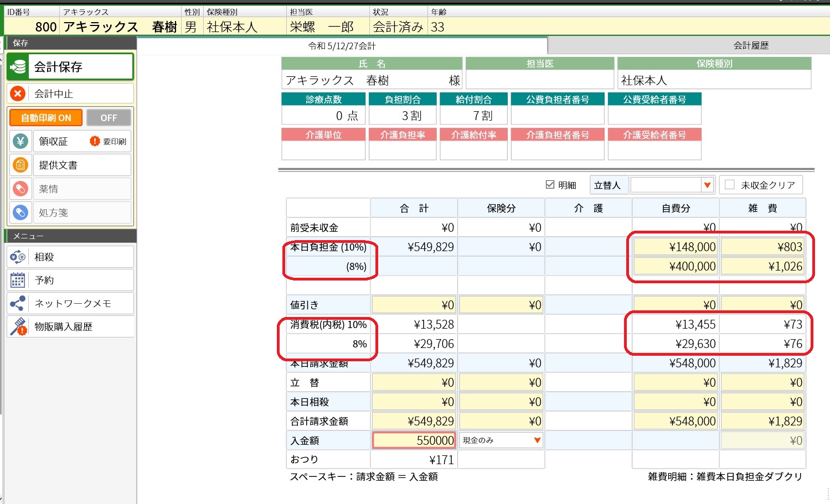The height and width of the screenshot is (504, 830).
Task: Open ネットワークメモ via the share icon
Action: 18,303
